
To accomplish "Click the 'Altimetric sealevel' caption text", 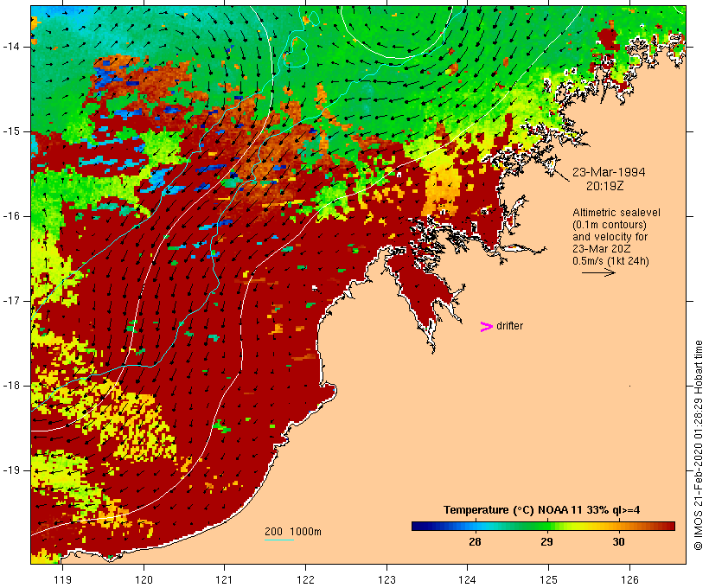I will (616, 213).
